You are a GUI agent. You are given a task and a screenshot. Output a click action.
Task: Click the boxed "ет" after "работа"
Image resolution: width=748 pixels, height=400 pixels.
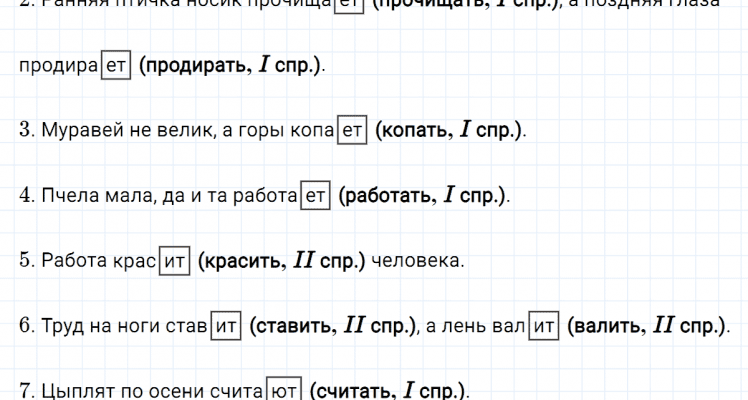tap(316, 196)
